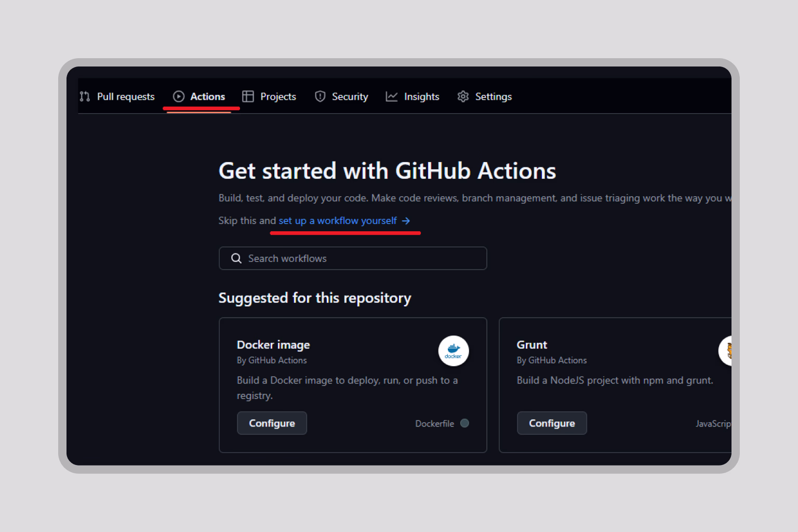This screenshot has height=532, width=798.
Task: Click the search magnifier icon
Action: pos(236,258)
